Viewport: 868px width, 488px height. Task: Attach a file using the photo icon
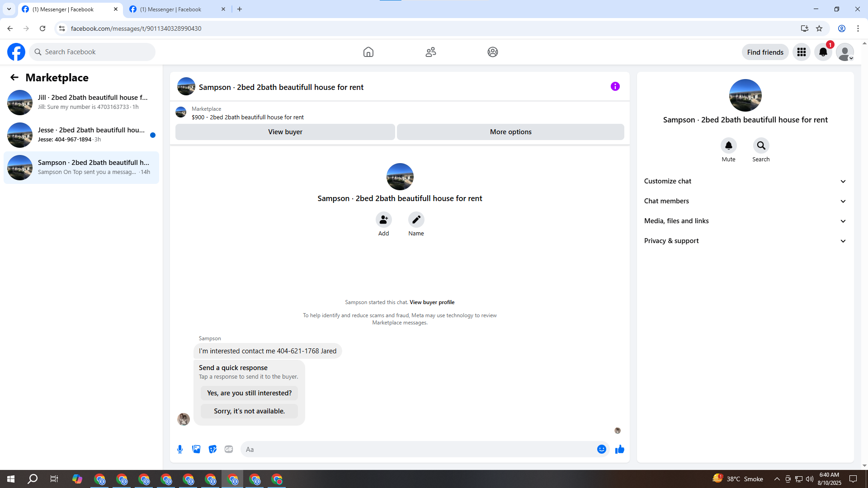(x=196, y=449)
